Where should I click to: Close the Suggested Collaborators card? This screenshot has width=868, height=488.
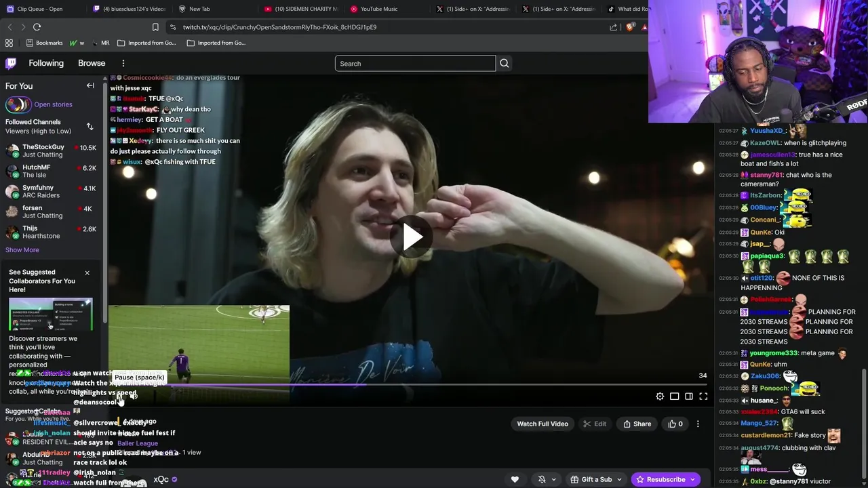tap(87, 272)
